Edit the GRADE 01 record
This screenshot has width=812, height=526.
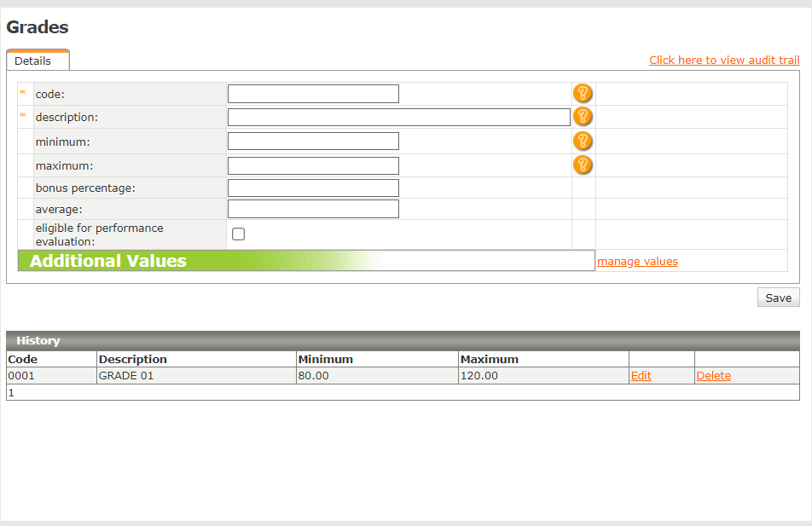click(x=641, y=376)
